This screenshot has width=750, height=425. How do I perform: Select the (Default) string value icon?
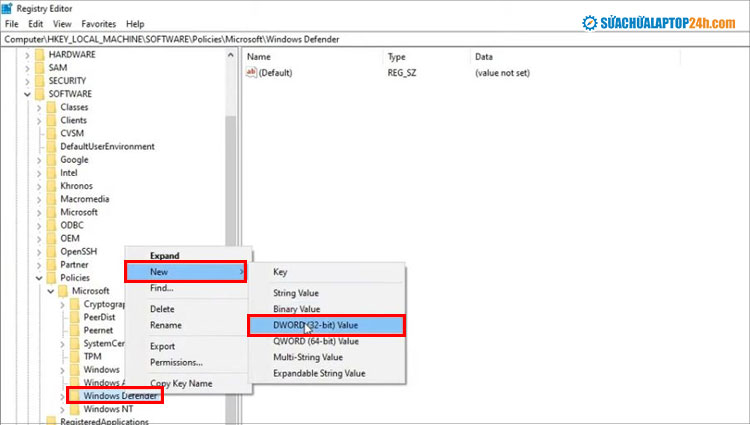[x=252, y=74]
